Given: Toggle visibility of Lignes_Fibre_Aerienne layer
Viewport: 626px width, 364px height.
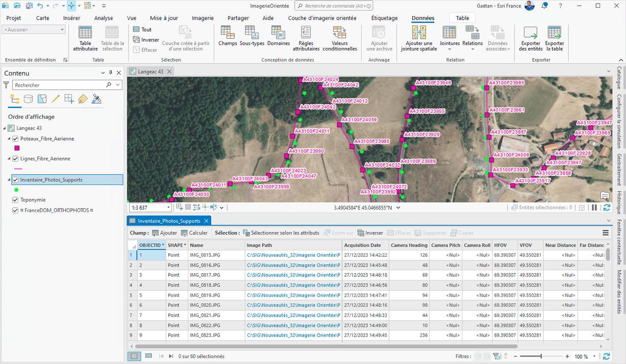Looking at the screenshot, I should click(x=16, y=159).
